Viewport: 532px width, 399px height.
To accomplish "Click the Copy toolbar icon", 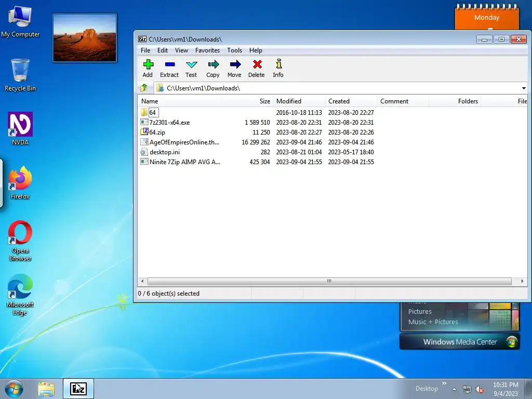I will coord(214,64).
